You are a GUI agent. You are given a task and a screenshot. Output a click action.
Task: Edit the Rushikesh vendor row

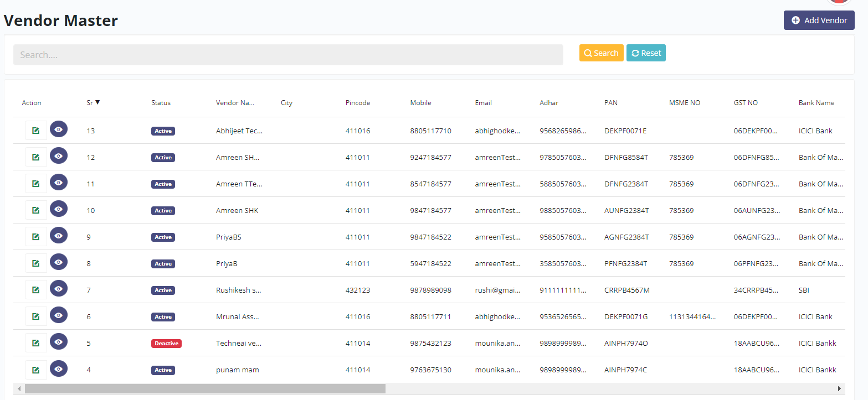pyautogui.click(x=36, y=290)
